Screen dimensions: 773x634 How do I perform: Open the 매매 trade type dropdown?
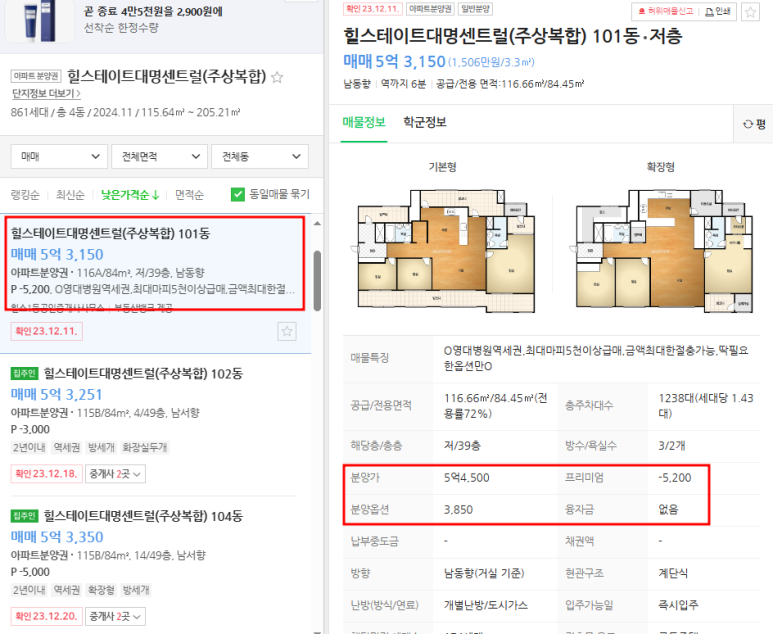coord(59,156)
